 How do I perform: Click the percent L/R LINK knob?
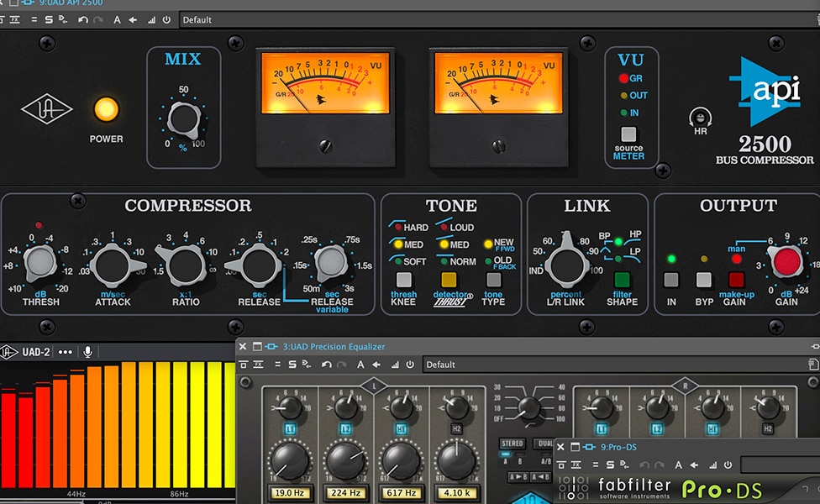tap(565, 265)
